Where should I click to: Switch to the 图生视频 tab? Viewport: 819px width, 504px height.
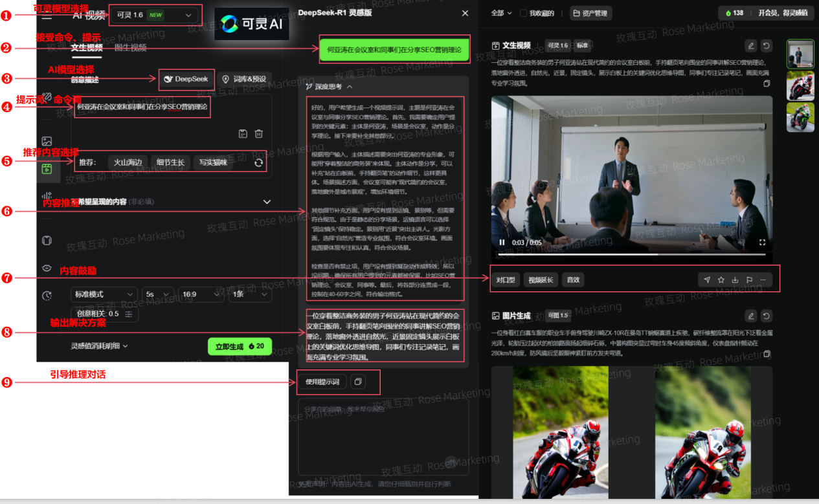click(130, 47)
